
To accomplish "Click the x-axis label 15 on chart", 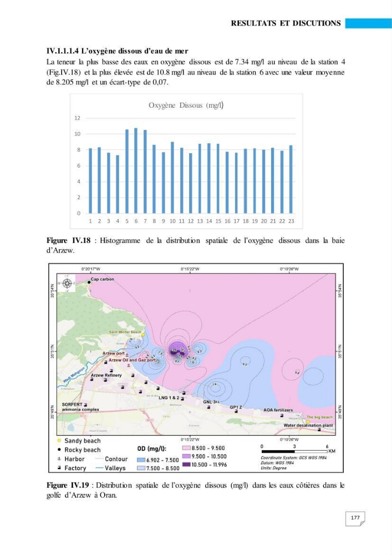I will point(218,221).
